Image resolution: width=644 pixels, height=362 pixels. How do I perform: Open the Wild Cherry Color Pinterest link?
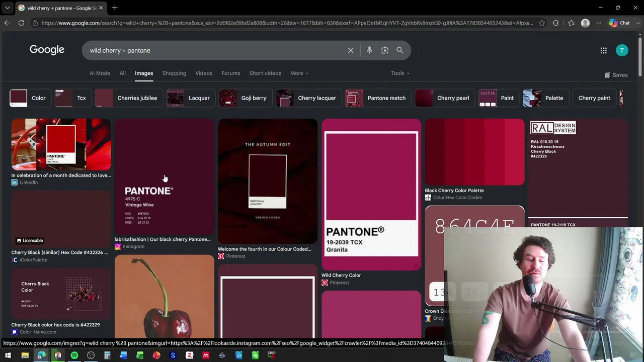coord(341,276)
